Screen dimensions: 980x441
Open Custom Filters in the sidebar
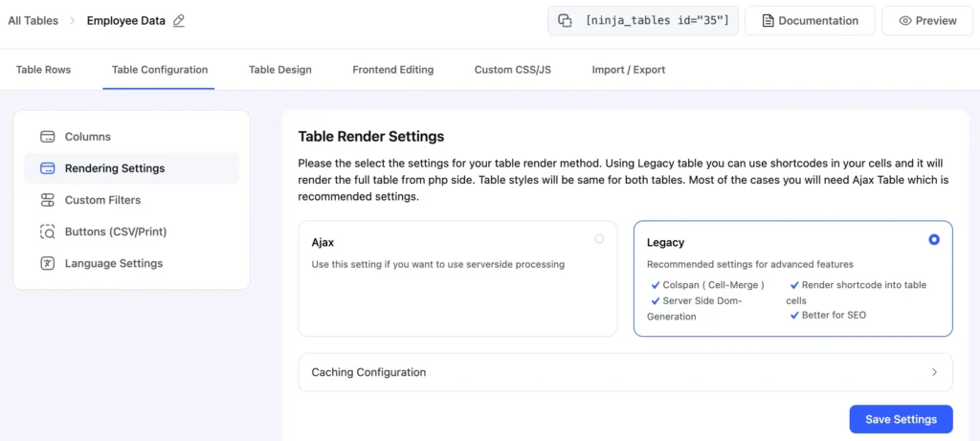click(131, 201)
